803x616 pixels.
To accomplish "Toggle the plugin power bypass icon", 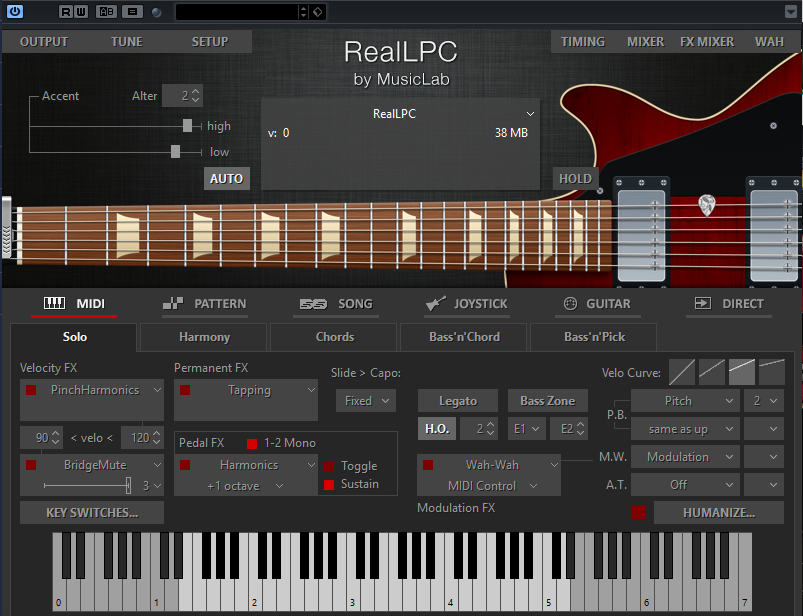I will click(x=15, y=11).
